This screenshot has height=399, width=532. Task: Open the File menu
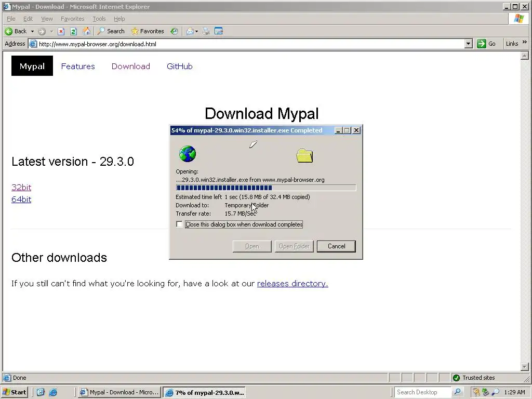tap(11, 19)
